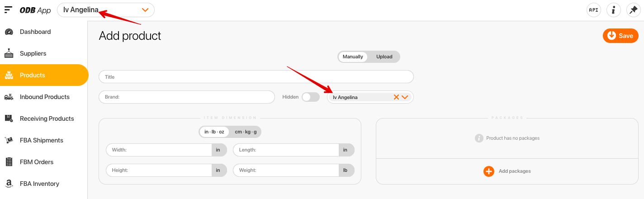
Task: Click the Title input field
Action: [x=256, y=77]
